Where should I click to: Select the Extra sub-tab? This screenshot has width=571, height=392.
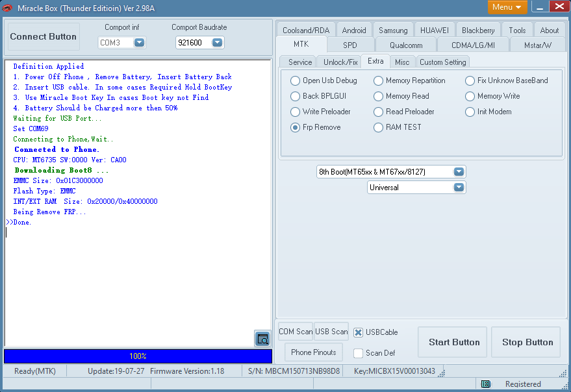click(375, 61)
